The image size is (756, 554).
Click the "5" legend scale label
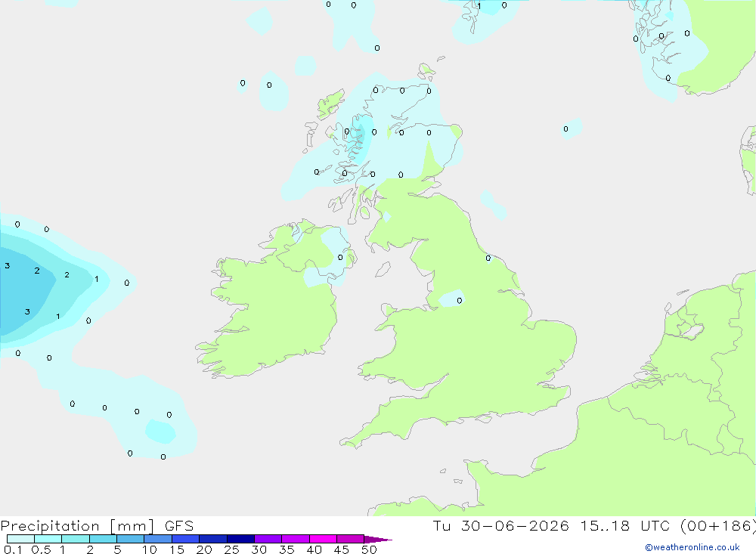pyautogui.click(x=117, y=549)
